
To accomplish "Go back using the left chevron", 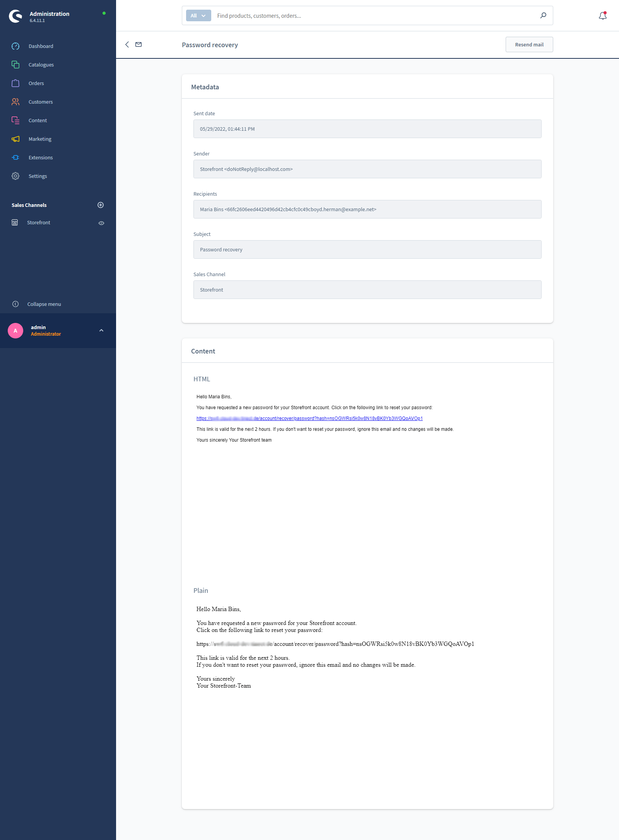I will coord(127,44).
